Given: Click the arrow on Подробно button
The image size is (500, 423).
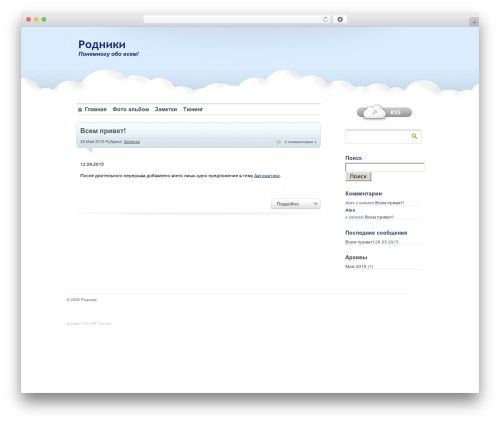Looking at the screenshot, I should (x=315, y=204).
